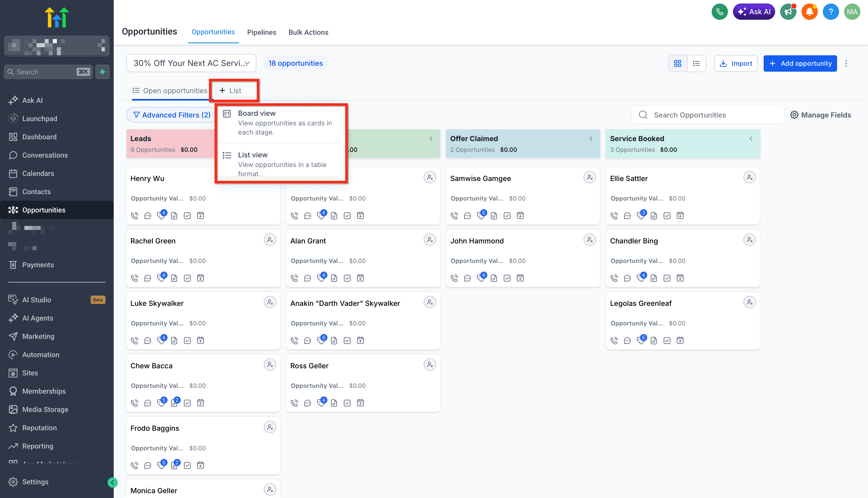The image size is (868, 498).
Task: Click Manage Fields gear
Action: tap(820, 115)
